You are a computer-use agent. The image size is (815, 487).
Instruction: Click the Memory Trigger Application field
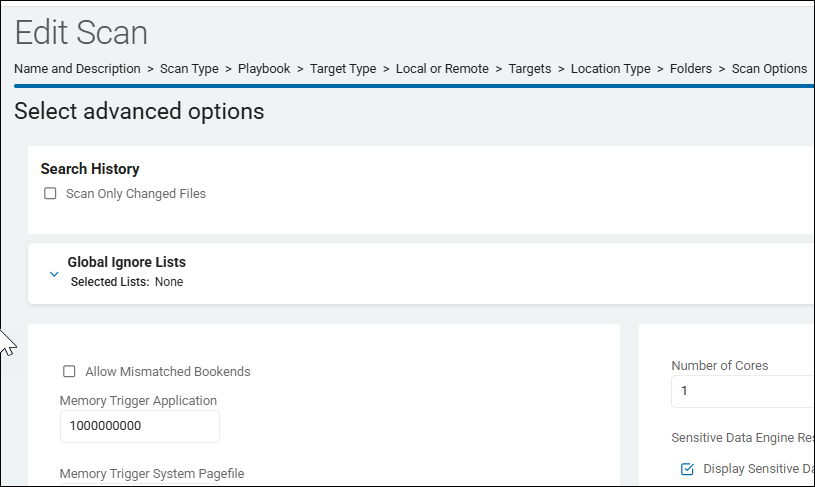[139, 426]
